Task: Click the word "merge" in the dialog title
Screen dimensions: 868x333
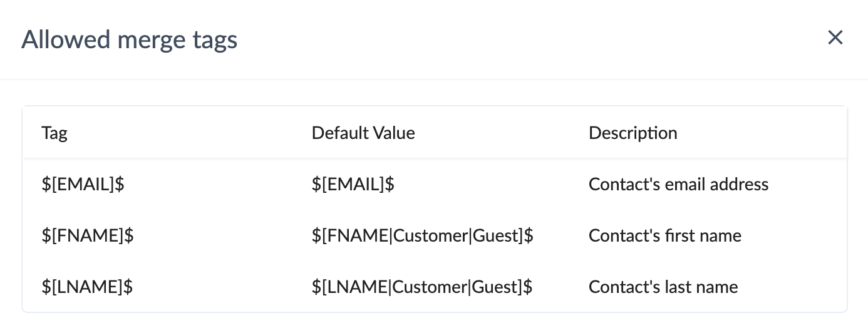Action: coord(134,40)
